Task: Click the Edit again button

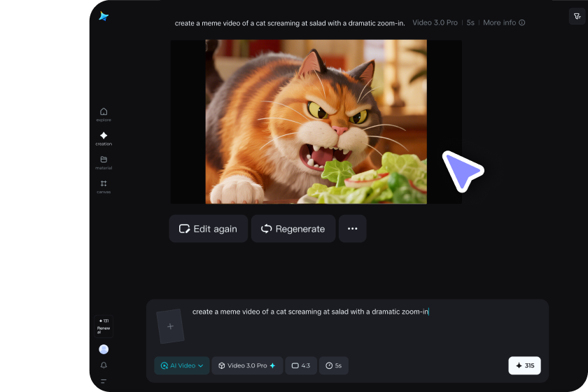Action: (208, 229)
